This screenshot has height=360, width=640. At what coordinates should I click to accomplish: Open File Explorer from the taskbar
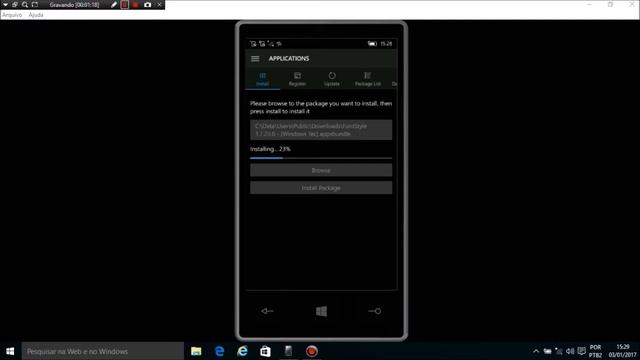coord(196,351)
